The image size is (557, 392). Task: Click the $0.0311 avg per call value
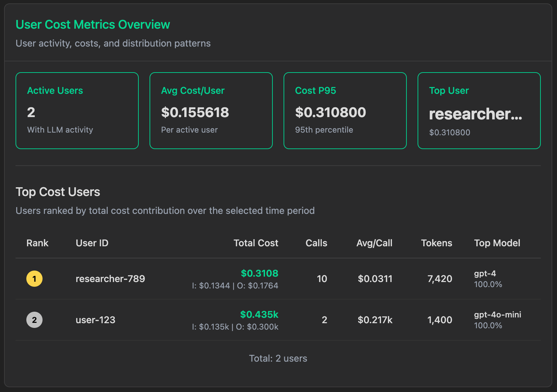(375, 279)
